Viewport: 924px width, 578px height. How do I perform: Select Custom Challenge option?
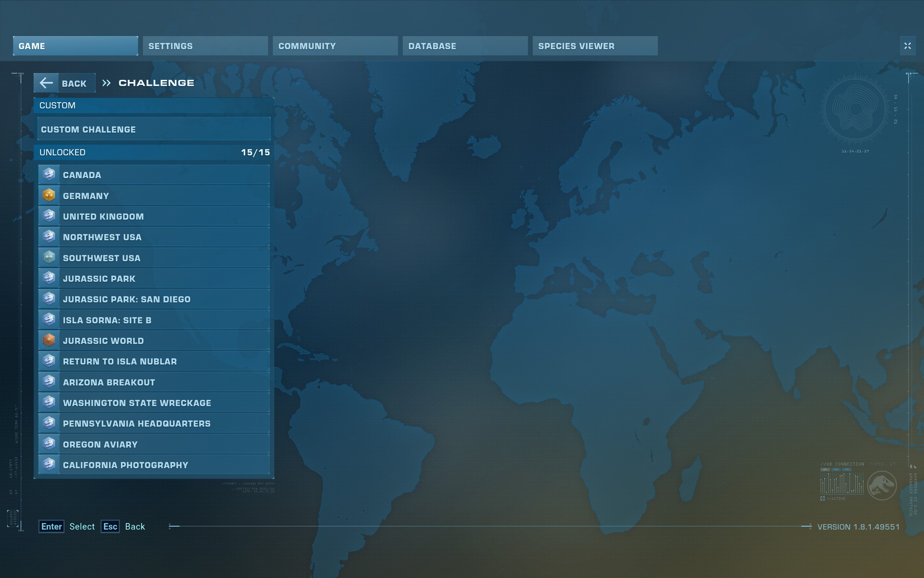[154, 129]
